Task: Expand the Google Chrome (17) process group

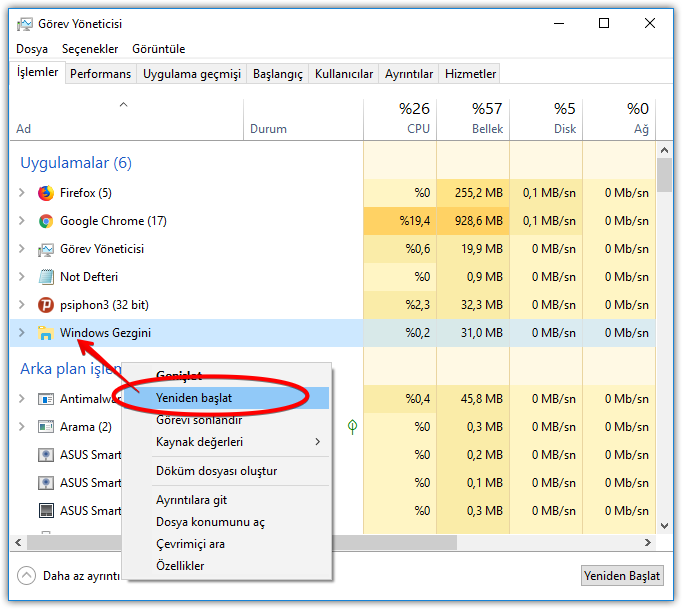Action: [x=21, y=221]
